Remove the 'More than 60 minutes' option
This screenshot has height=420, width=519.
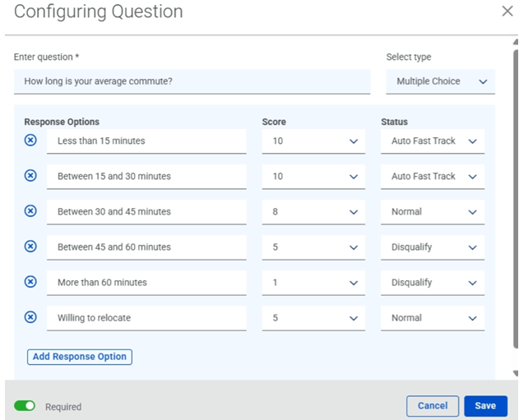click(x=30, y=282)
